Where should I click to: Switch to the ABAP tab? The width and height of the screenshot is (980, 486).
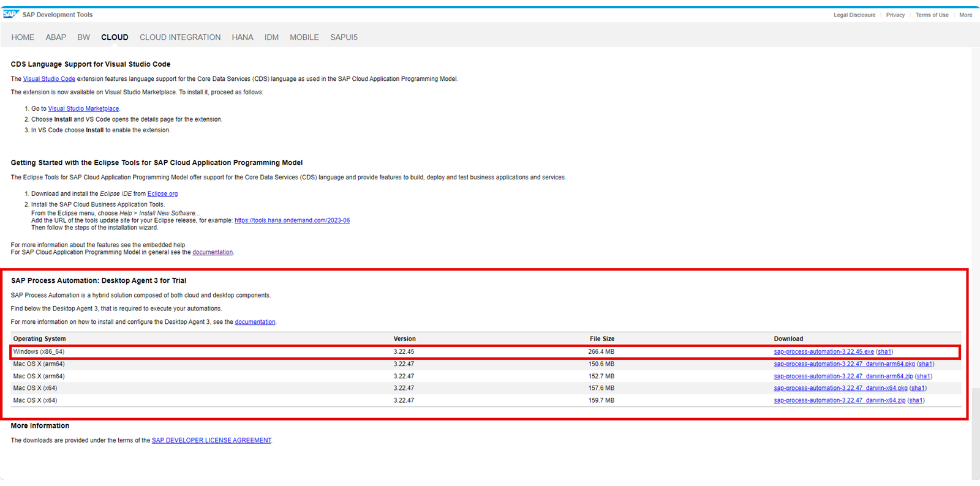click(56, 37)
